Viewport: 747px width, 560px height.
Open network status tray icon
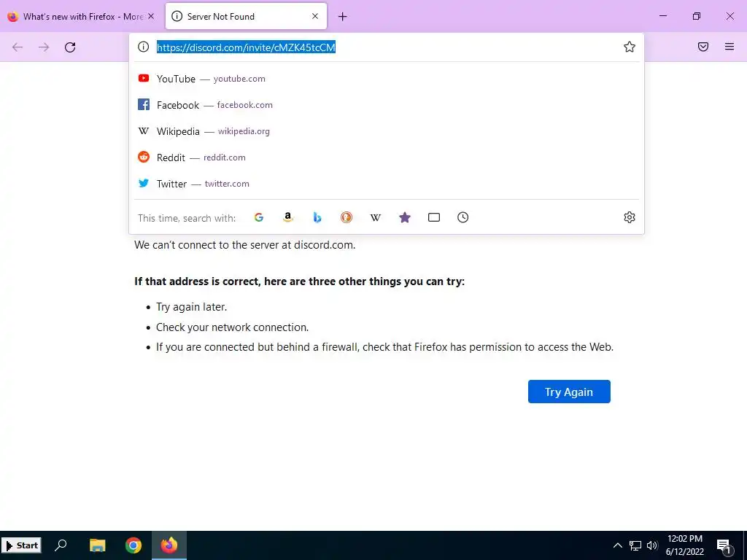point(635,545)
